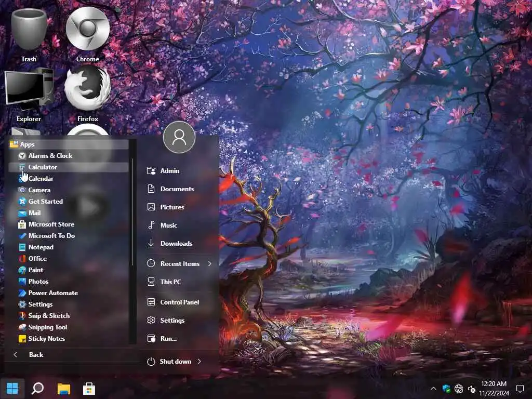Open Notepad from the Apps list
532x399 pixels.
(x=68, y=247)
